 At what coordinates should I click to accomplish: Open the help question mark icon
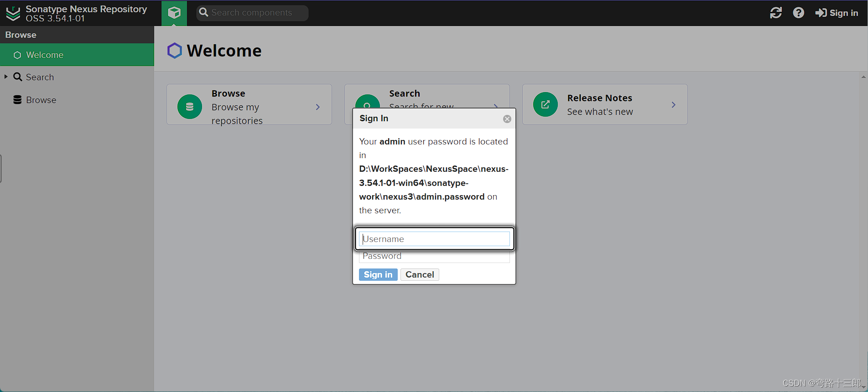click(798, 13)
